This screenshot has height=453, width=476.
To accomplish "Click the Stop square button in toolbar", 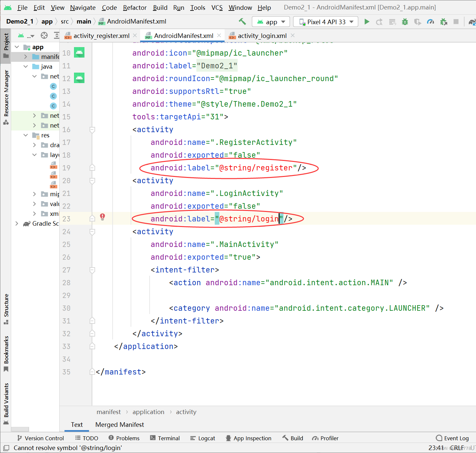I will pos(456,22).
